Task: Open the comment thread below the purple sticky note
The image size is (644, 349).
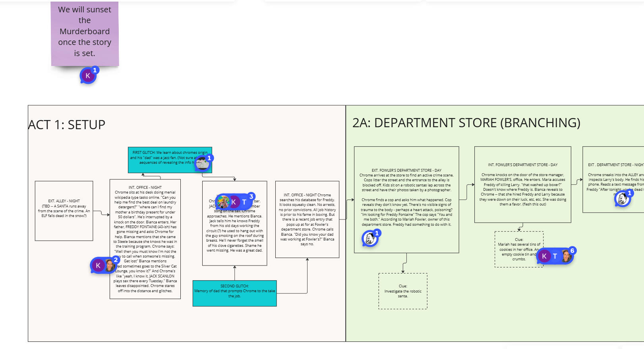Action: pos(88,76)
